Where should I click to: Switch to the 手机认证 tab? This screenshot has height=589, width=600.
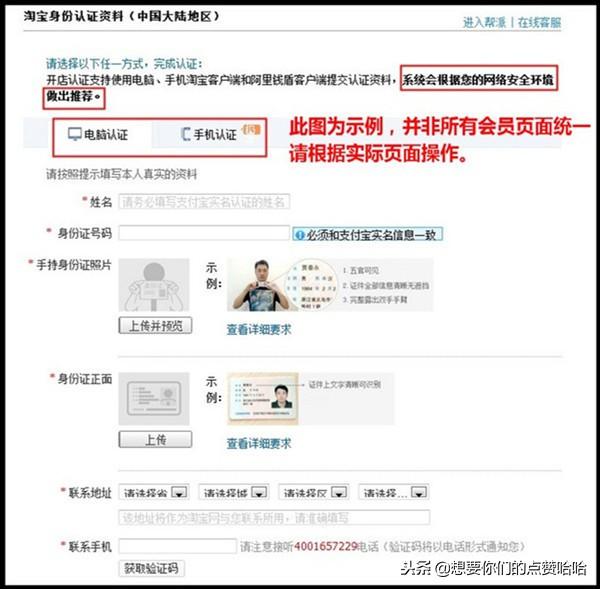point(209,135)
